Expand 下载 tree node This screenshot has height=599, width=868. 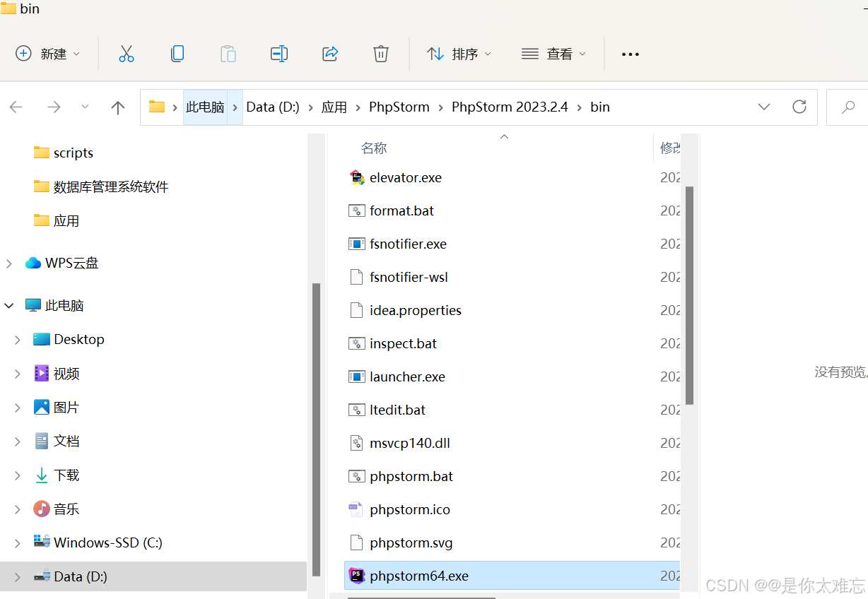[18, 475]
